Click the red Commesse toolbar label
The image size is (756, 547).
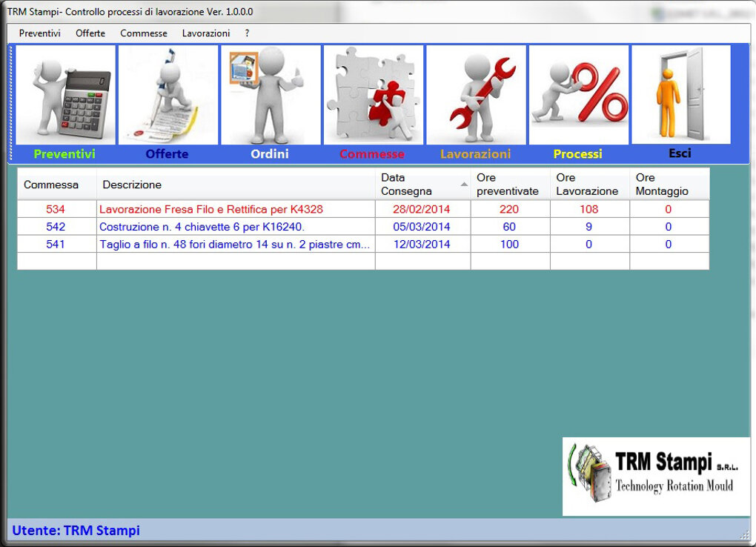(x=372, y=154)
